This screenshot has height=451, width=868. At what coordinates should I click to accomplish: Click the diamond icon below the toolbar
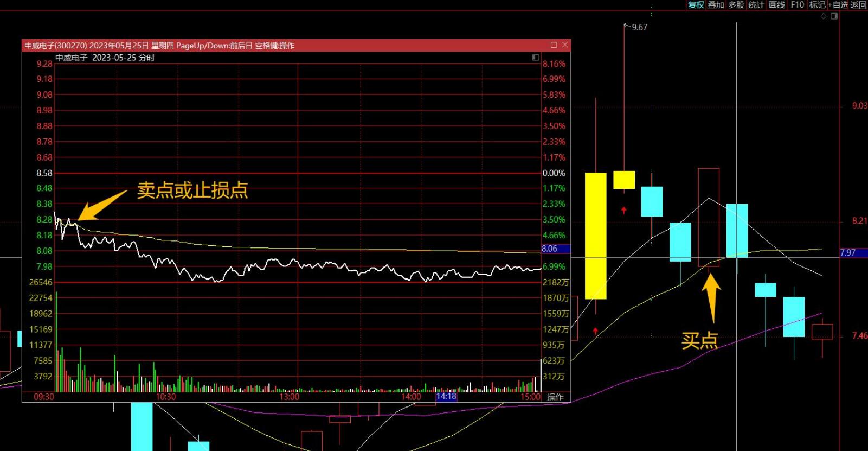pos(824,16)
